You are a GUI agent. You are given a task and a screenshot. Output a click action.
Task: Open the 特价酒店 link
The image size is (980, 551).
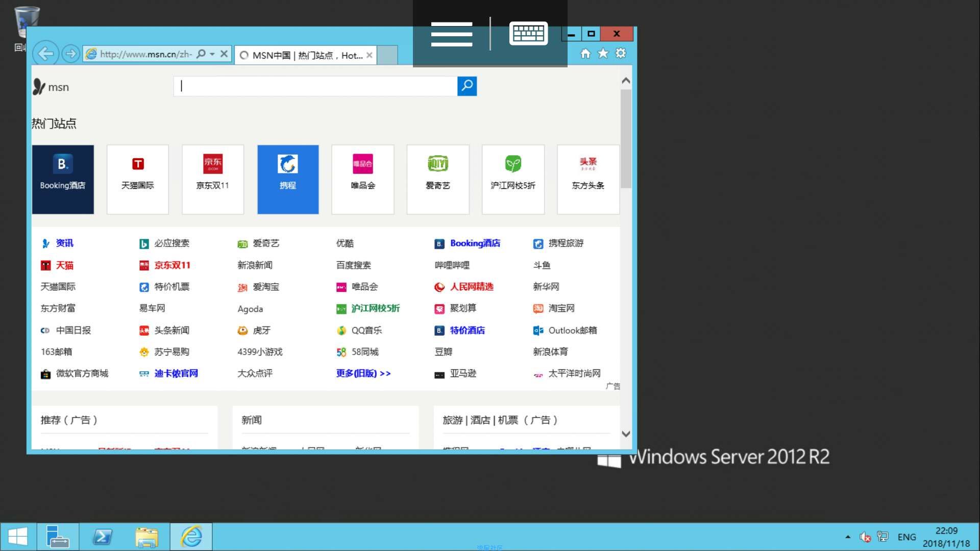468,331
